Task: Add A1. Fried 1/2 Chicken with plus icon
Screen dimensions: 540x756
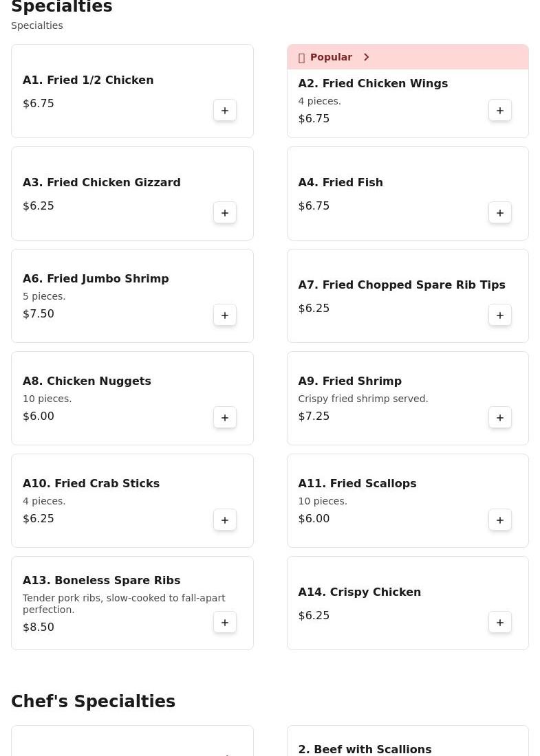Action: coord(225,111)
